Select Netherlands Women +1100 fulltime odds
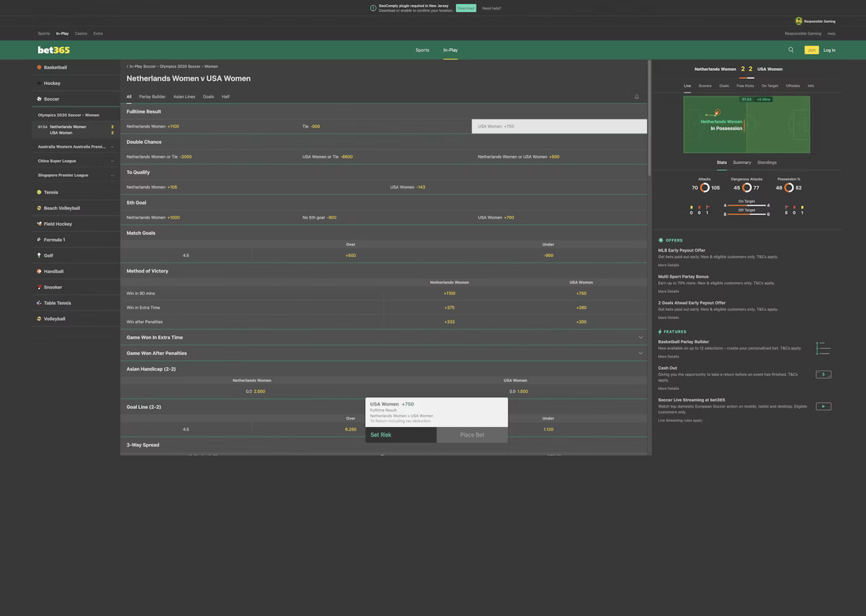866x616 pixels. click(x=209, y=126)
